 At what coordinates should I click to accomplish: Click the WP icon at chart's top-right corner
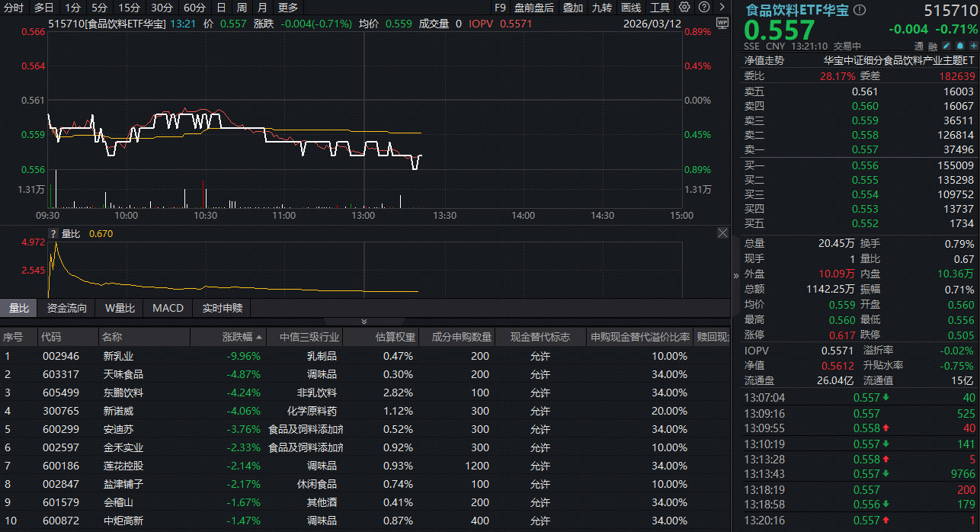pyautogui.click(x=722, y=24)
